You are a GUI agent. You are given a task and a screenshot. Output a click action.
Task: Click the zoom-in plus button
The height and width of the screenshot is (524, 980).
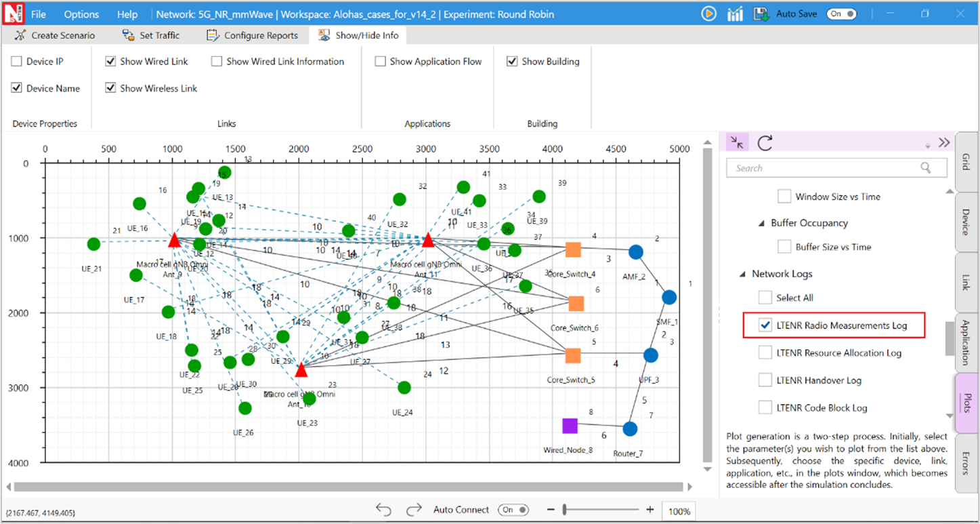tap(649, 510)
